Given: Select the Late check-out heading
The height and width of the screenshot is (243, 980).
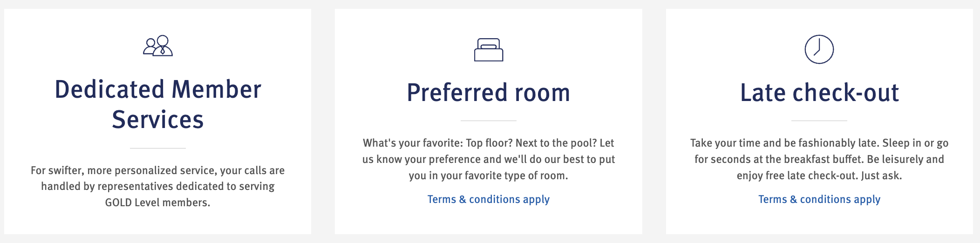Looking at the screenshot, I should tap(819, 93).
